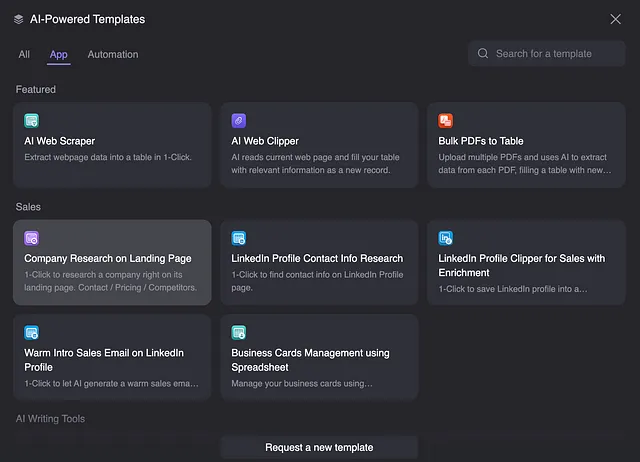This screenshot has height=462, width=640.
Task: Click the magnifier icon in the search box
Action: 483,53
